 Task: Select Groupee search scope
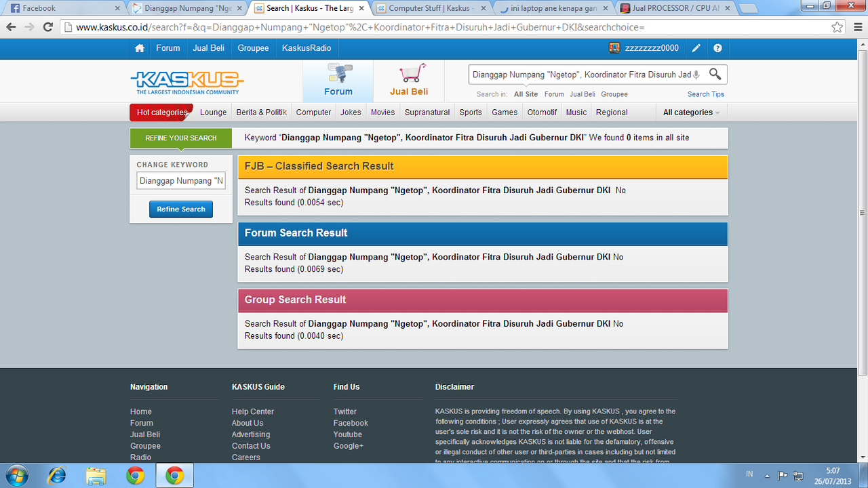[x=614, y=94]
